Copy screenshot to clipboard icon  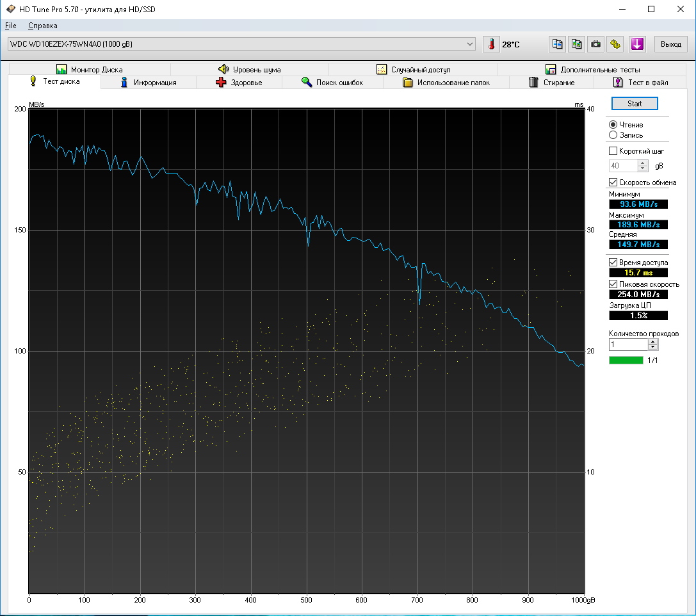tap(577, 44)
